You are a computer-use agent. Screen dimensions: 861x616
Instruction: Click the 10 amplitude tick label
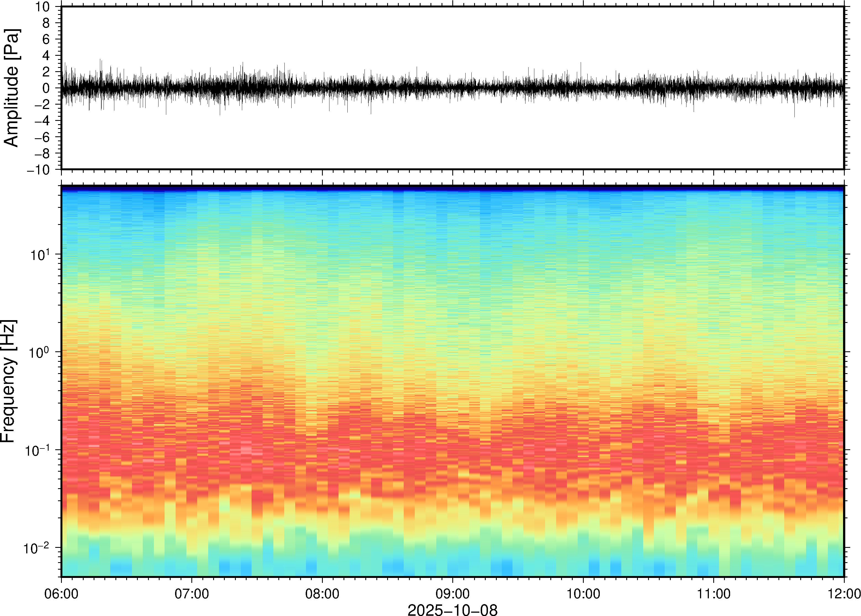click(x=43, y=7)
